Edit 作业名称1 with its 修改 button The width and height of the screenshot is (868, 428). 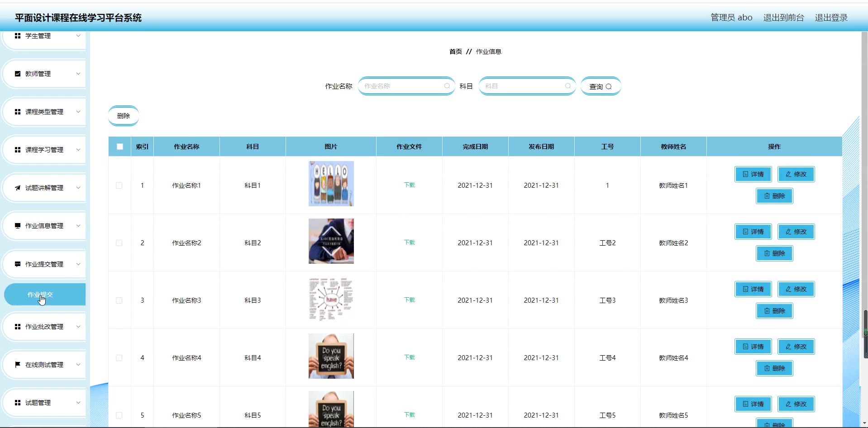796,174
